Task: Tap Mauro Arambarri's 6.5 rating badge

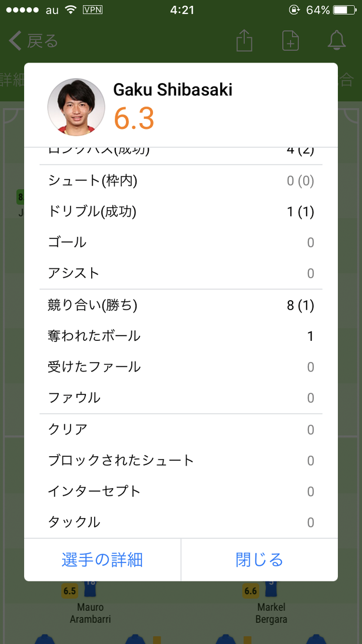Action: pos(69,592)
